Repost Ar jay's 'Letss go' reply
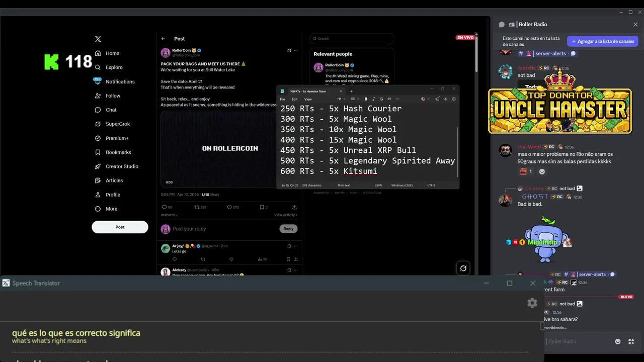 point(203,259)
